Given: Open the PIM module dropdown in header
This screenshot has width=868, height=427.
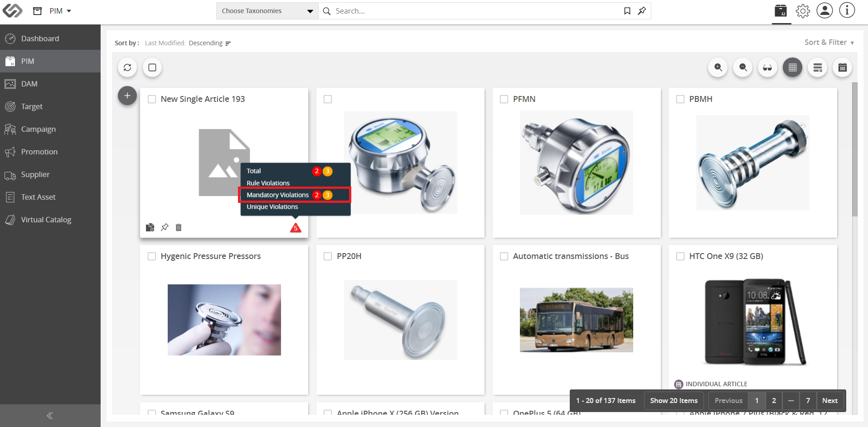Looking at the screenshot, I should pos(60,11).
